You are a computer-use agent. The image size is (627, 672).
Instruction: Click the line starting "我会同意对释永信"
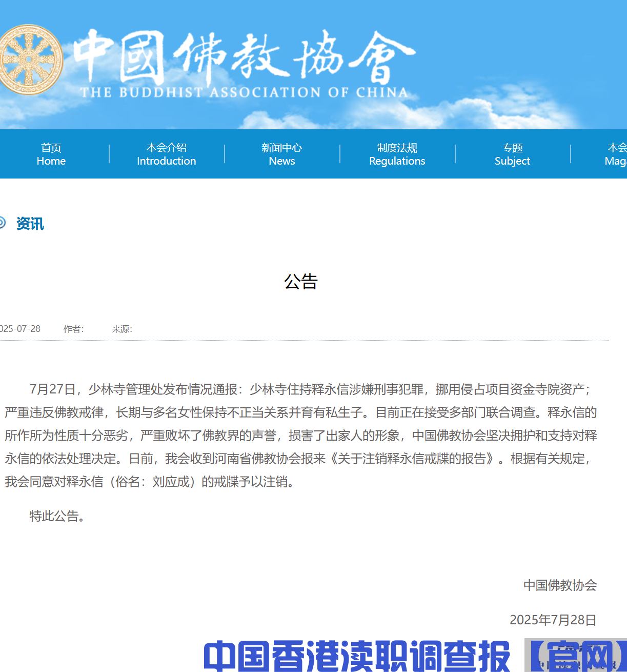150,482
